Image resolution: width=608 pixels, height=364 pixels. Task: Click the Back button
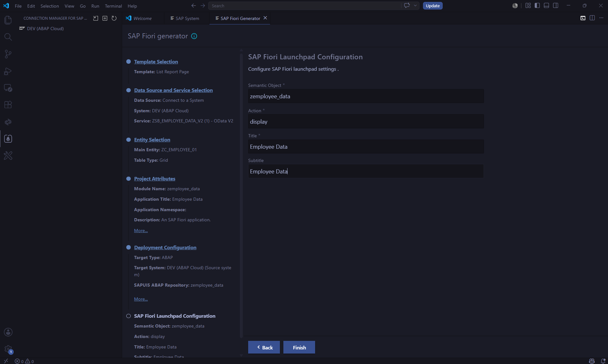click(264, 348)
